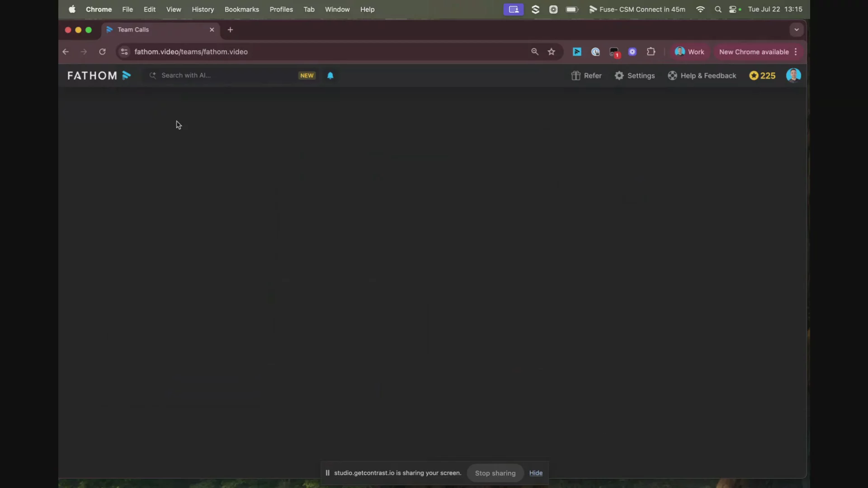Click the sharing bar grip handle
Screen dimensions: 868x488
coord(327,473)
